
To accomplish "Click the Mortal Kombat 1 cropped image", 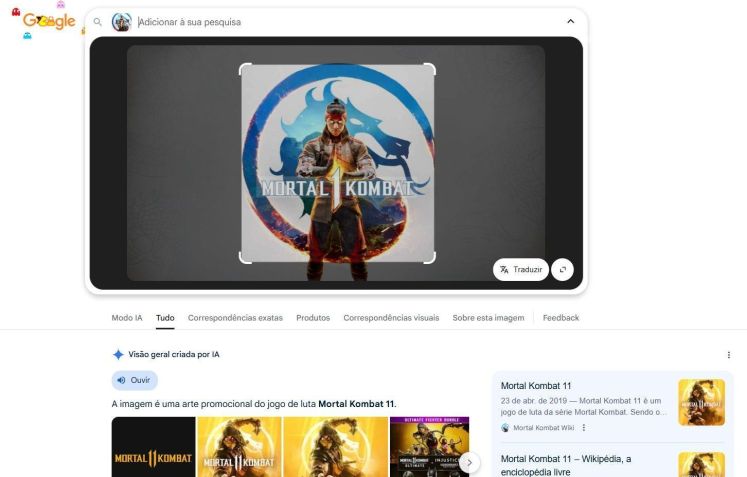I will (x=337, y=163).
